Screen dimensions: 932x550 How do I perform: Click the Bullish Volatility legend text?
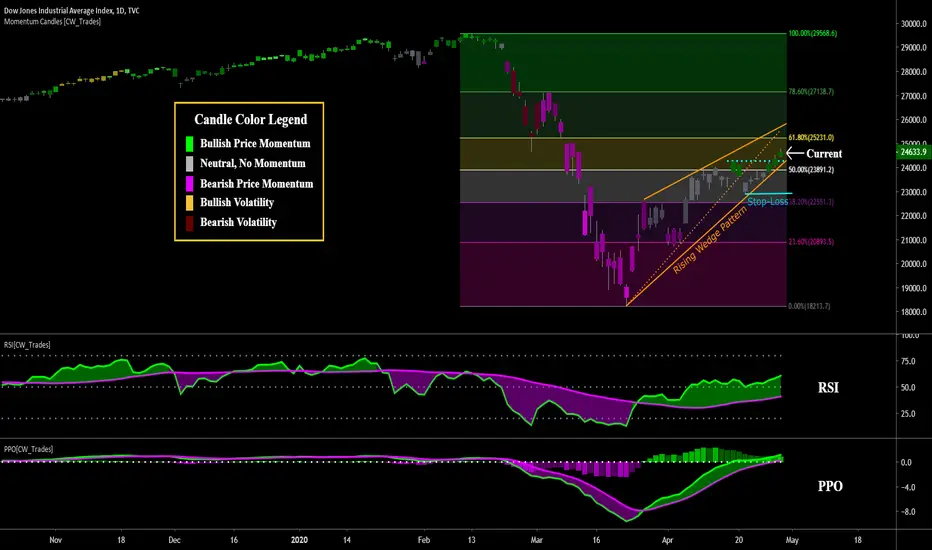click(x=237, y=202)
